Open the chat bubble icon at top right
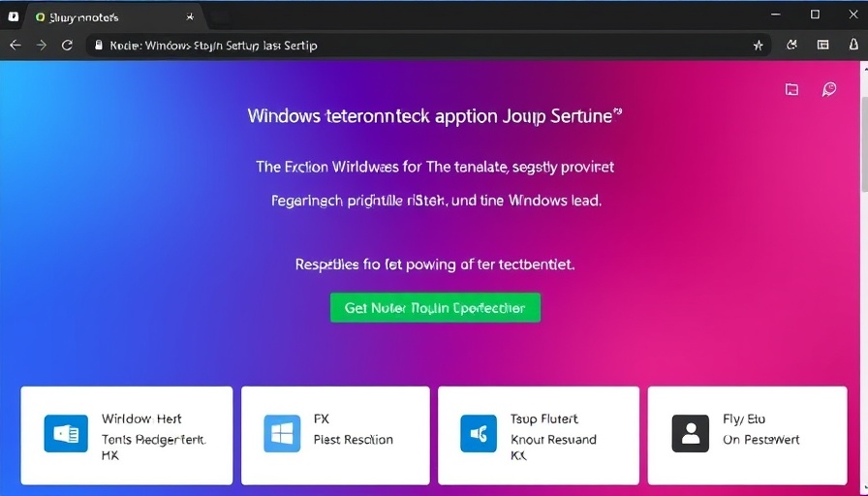This screenshot has height=496, width=868. click(828, 89)
